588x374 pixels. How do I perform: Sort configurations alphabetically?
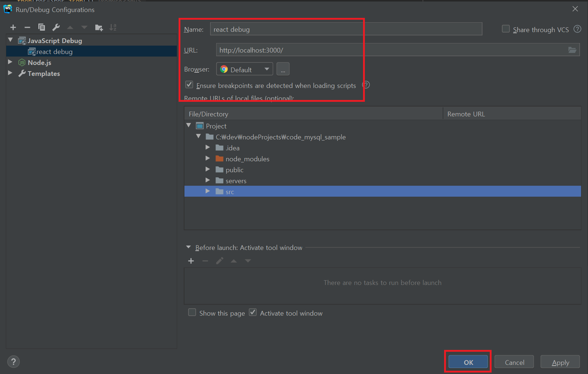[113, 27]
